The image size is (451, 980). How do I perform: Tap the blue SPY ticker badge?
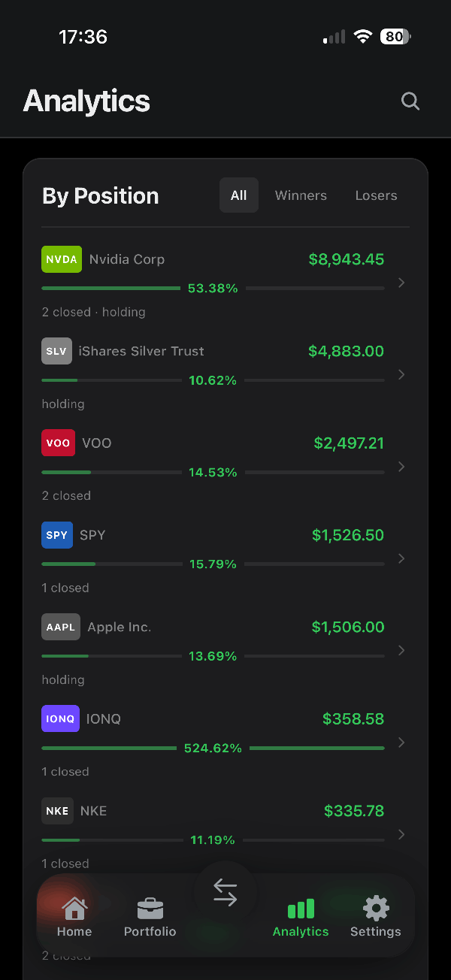57,534
